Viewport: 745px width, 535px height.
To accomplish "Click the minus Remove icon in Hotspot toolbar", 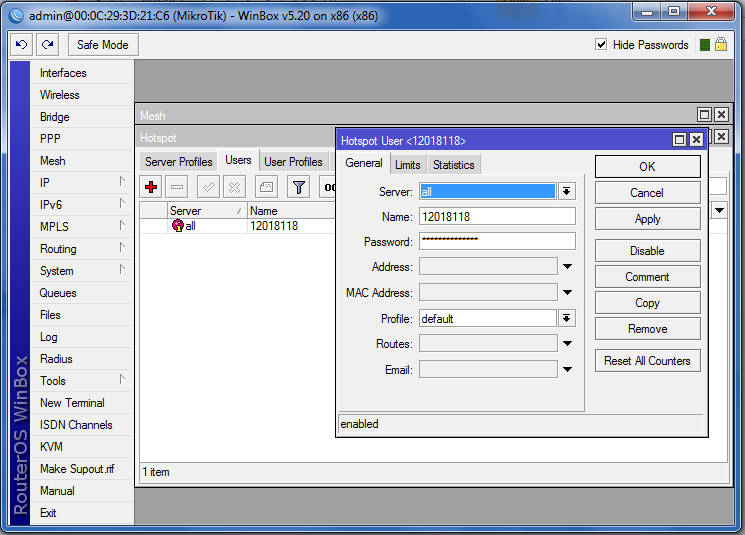I will (177, 187).
